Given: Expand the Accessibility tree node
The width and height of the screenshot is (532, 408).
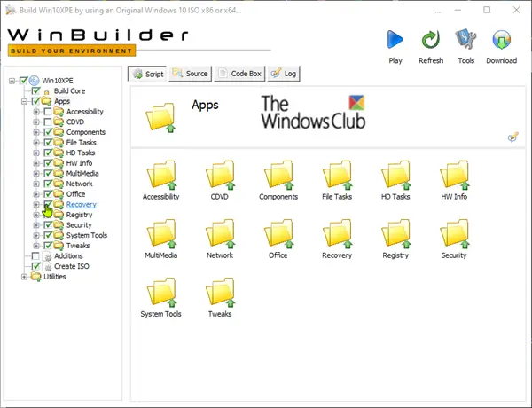Looking at the screenshot, I should click(36, 112).
